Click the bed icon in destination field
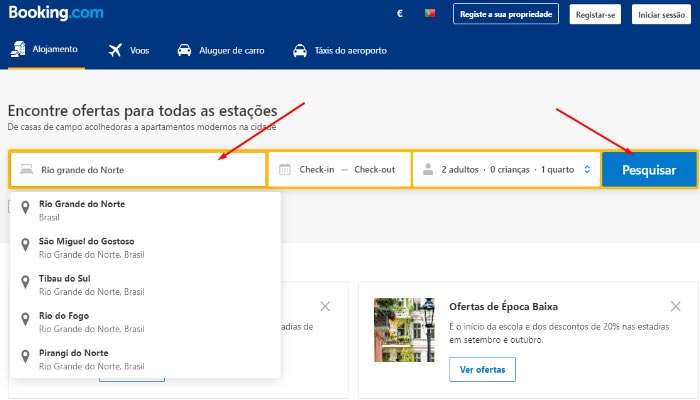Viewport: 700px width, 400px height. [26, 169]
